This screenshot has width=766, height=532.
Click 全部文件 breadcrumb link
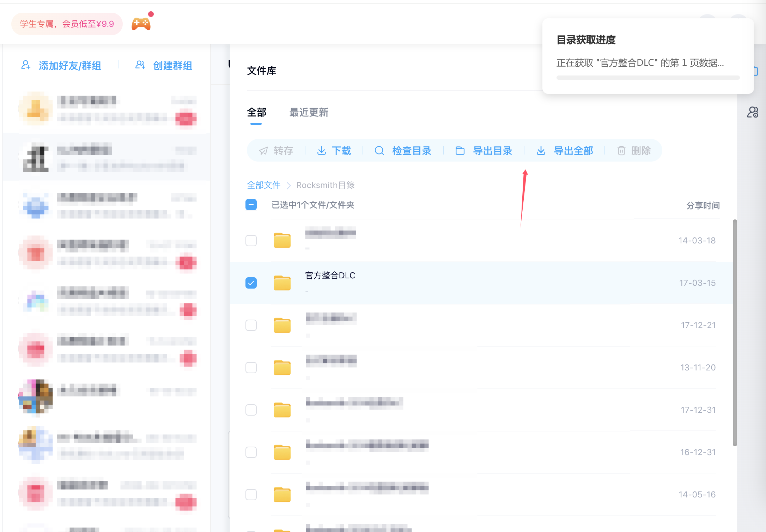coord(263,185)
